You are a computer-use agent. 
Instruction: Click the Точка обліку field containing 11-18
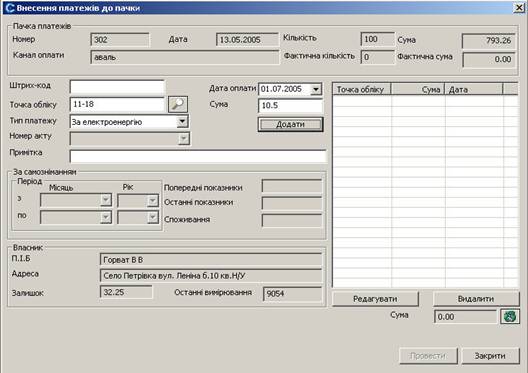pyautogui.click(x=117, y=104)
